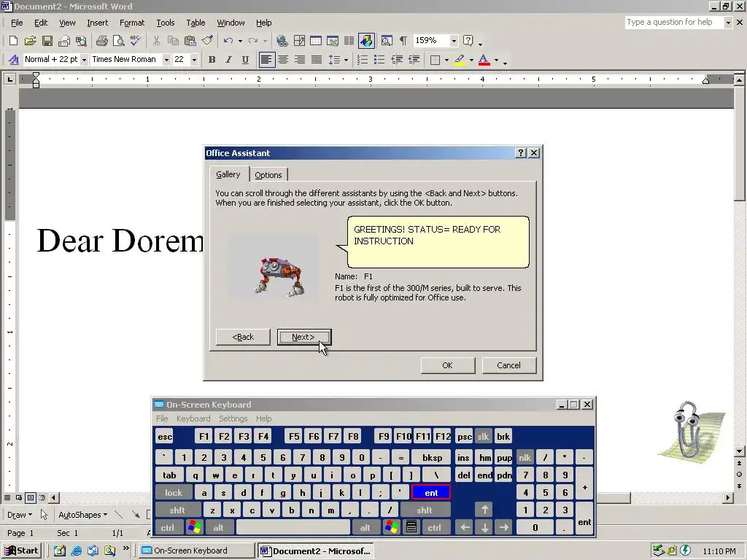Toggle Bold formatting
The height and width of the screenshot is (560, 747).
[x=212, y=60]
